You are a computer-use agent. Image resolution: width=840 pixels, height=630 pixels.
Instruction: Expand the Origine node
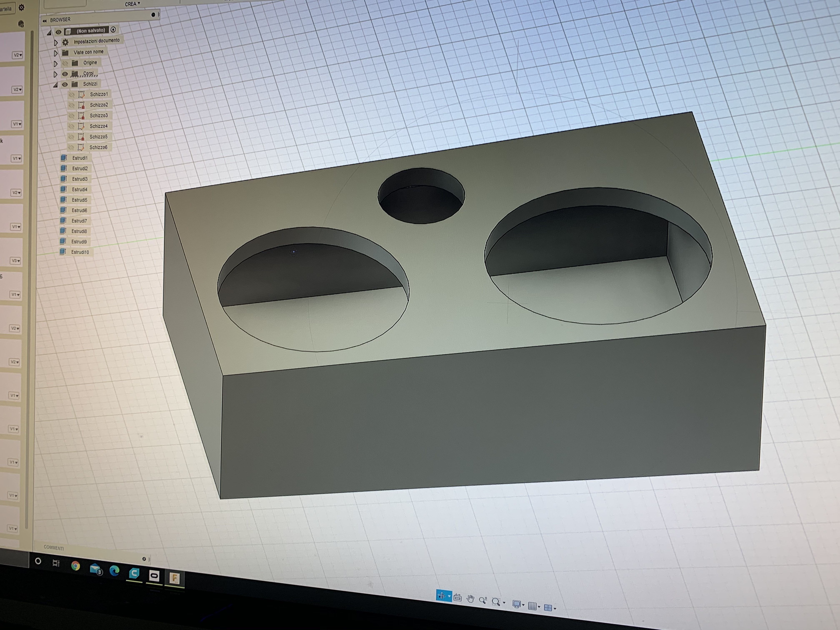55,64
